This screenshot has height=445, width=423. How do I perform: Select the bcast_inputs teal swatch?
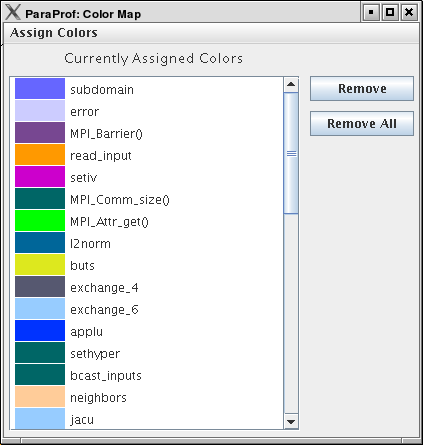coord(40,375)
